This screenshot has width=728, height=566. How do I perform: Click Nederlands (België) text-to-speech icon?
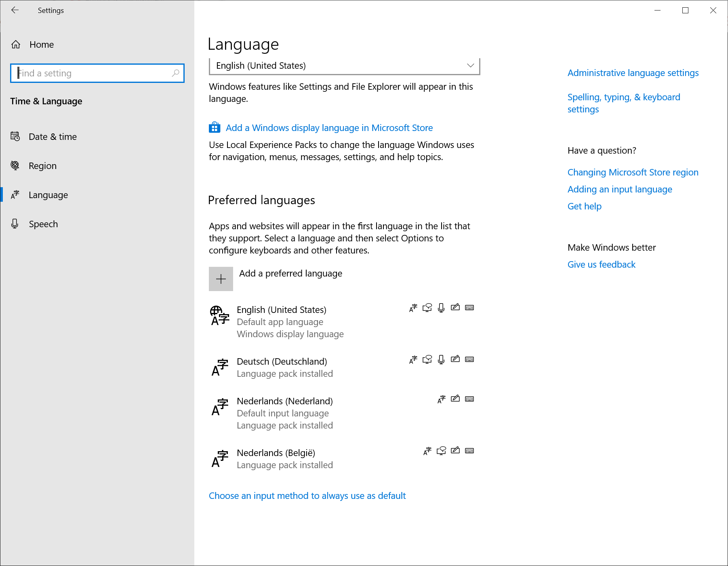[x=441, y=451]
